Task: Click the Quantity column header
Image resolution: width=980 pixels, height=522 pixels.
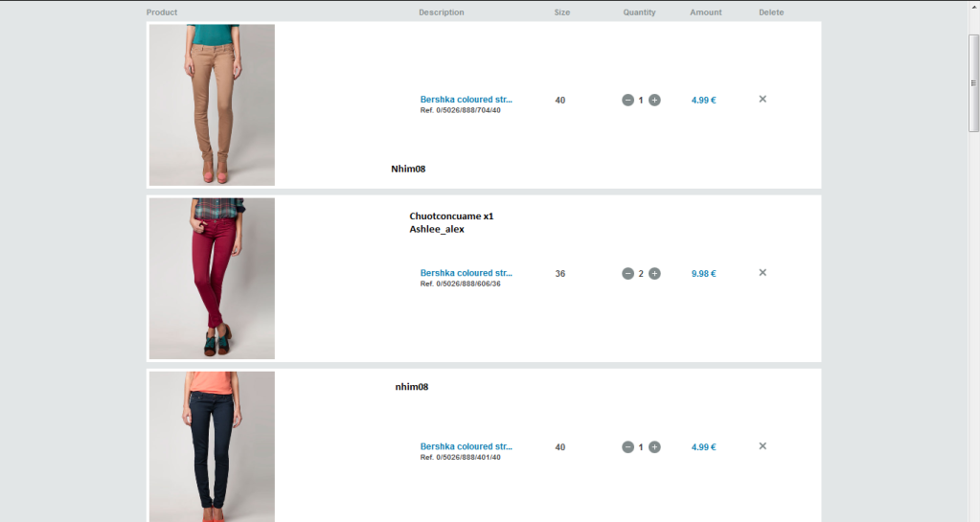Action: click(x=639, y=12)
